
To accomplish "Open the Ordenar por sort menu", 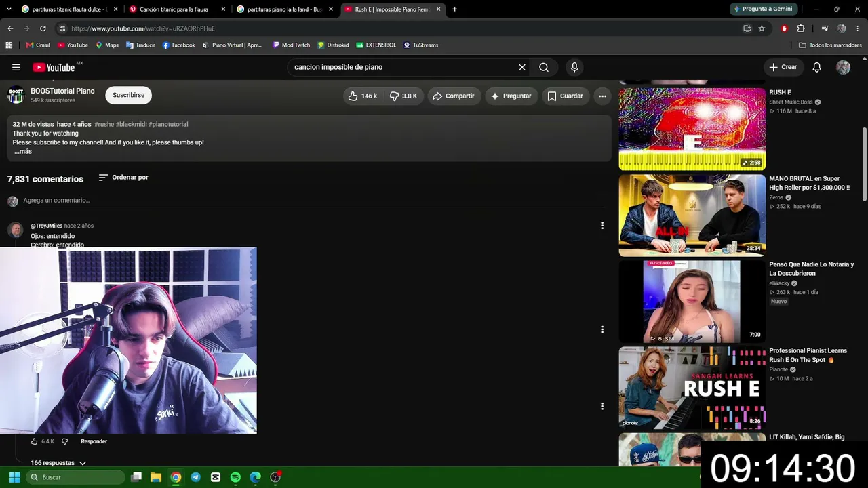I will click(123, 178).
